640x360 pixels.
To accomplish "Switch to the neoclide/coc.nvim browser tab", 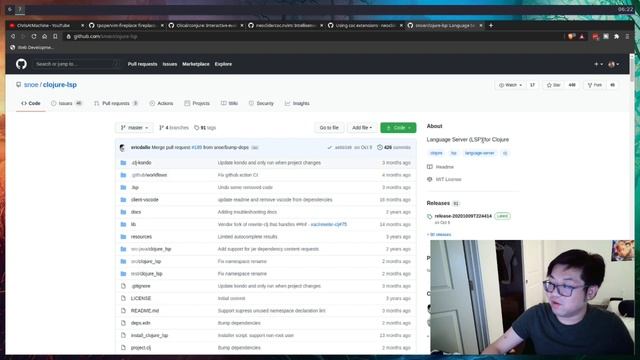I will 285,25.
